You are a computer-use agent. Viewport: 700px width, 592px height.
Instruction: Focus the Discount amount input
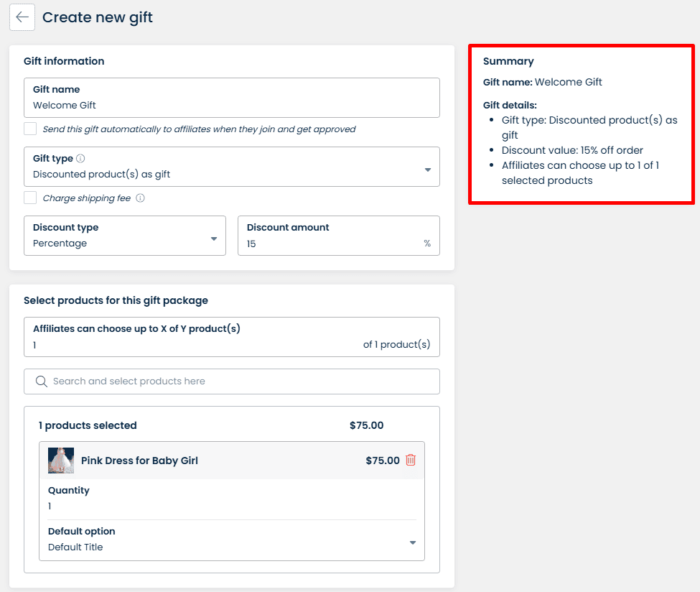click(x=330, y=244)
